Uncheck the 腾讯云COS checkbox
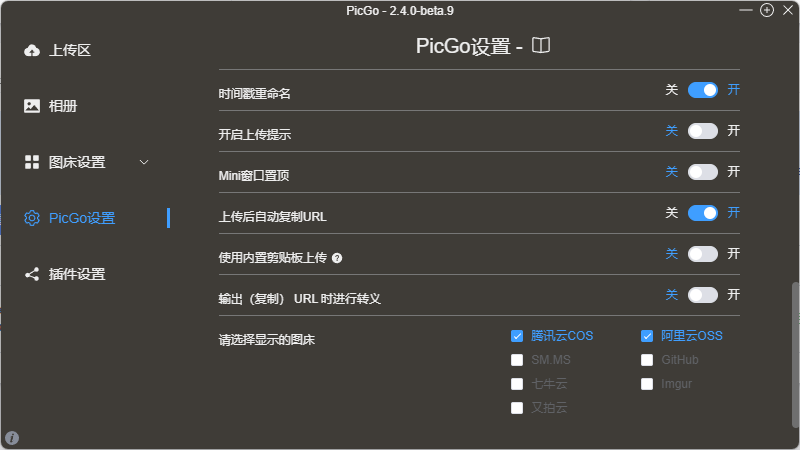This screenshot has height=450, width=800. pos(517,336)
